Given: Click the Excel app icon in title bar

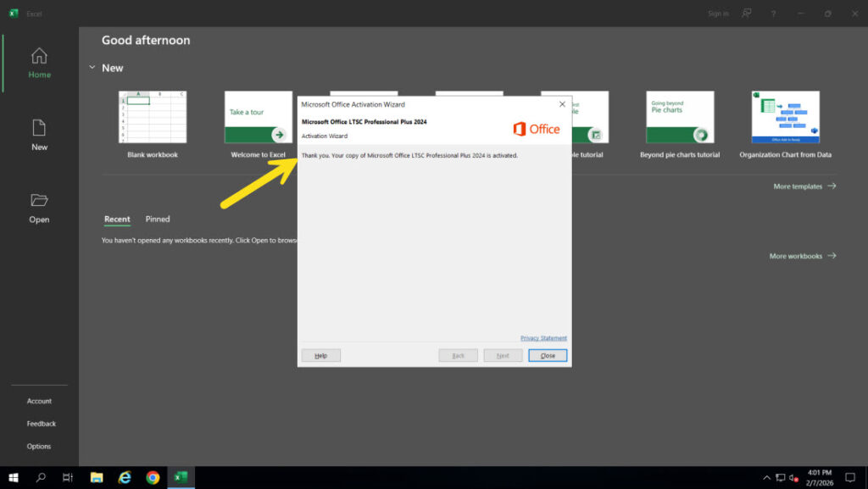Looking at the screenshot, I should tap(14, 14).
